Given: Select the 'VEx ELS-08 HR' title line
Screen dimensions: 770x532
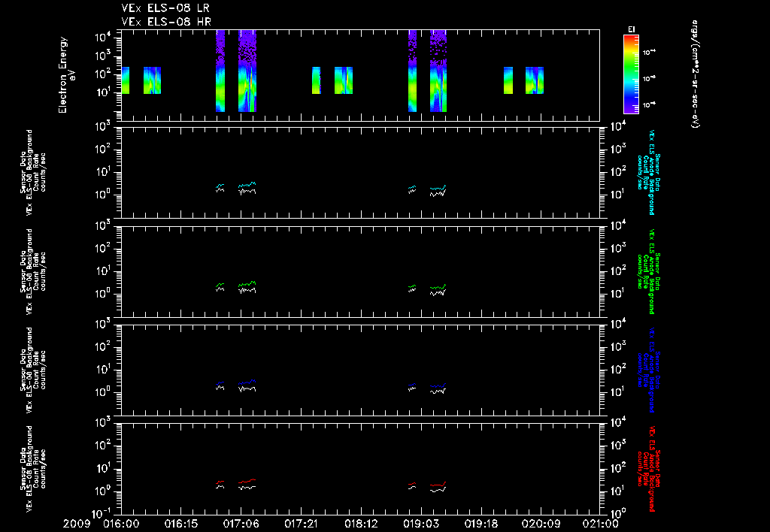Looking at the screenshot, I should tap(166, 22).
